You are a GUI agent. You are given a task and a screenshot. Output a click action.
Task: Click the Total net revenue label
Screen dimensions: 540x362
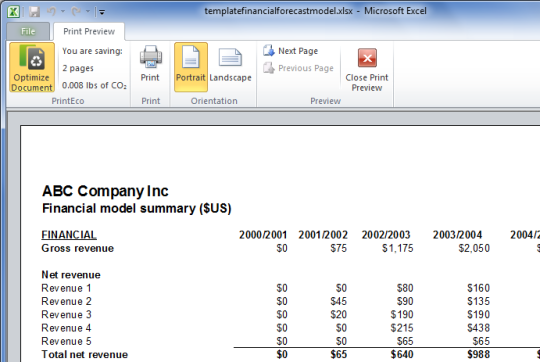85,354
